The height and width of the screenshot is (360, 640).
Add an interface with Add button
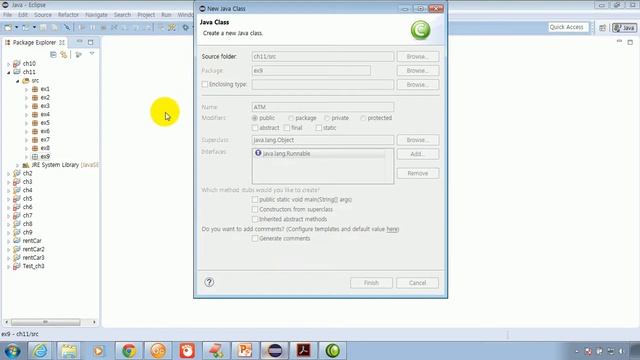coord(418,154)
